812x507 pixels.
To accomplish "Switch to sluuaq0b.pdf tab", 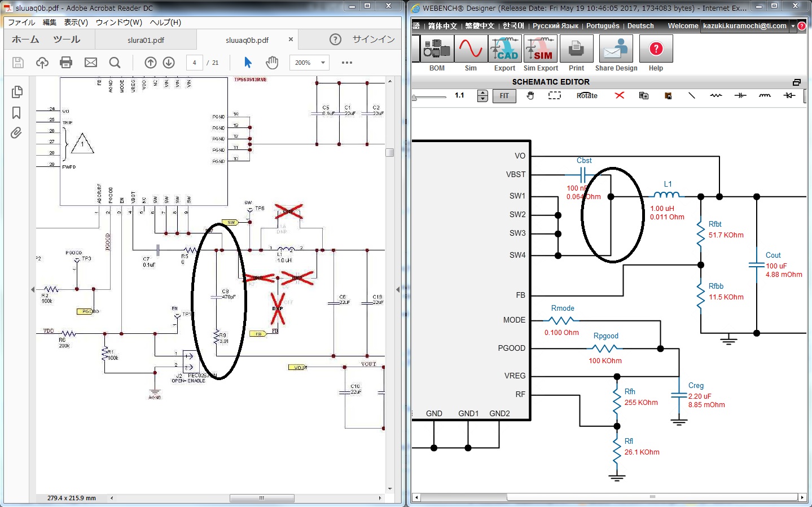I will [x=247, y=40].
